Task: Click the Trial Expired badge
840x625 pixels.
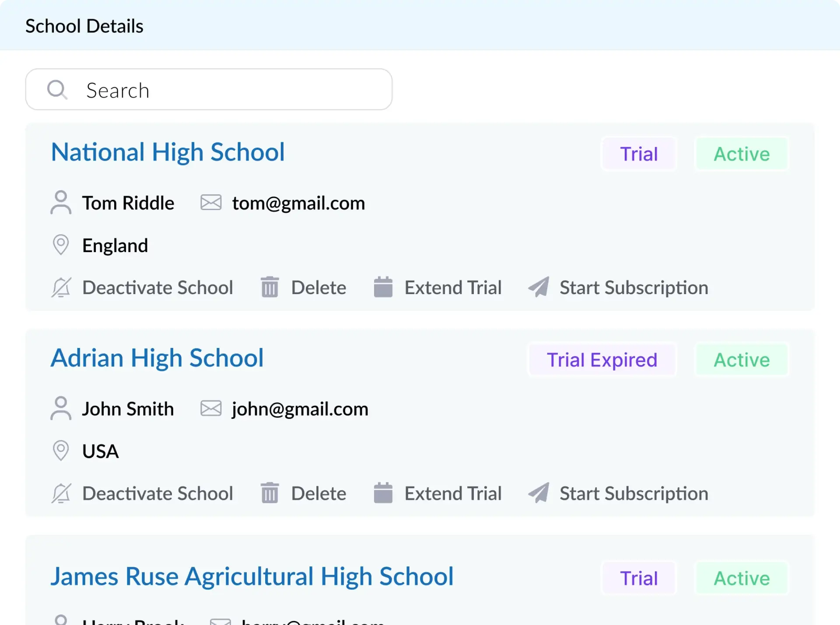Action: point(602,360)
